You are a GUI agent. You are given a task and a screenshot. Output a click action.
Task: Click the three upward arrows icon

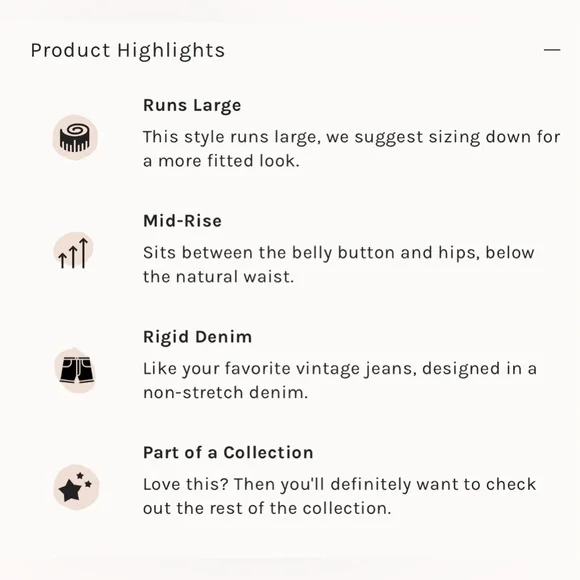(x=74, y=253)
